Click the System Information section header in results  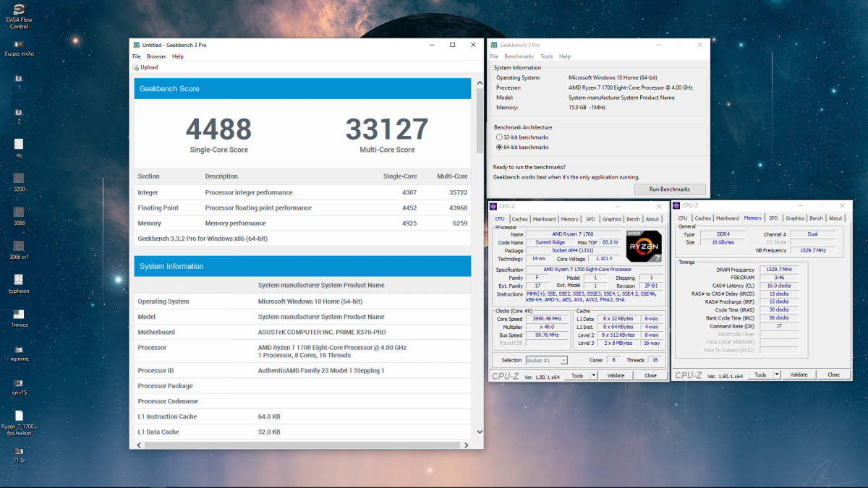click(x=302, y=266)
